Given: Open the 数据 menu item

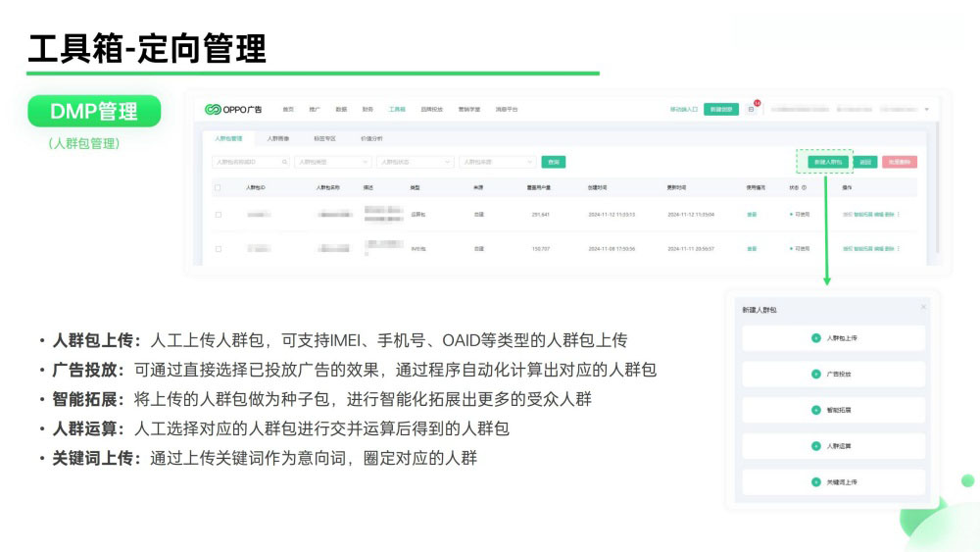Looking at the screenshot, I should 341,110.
